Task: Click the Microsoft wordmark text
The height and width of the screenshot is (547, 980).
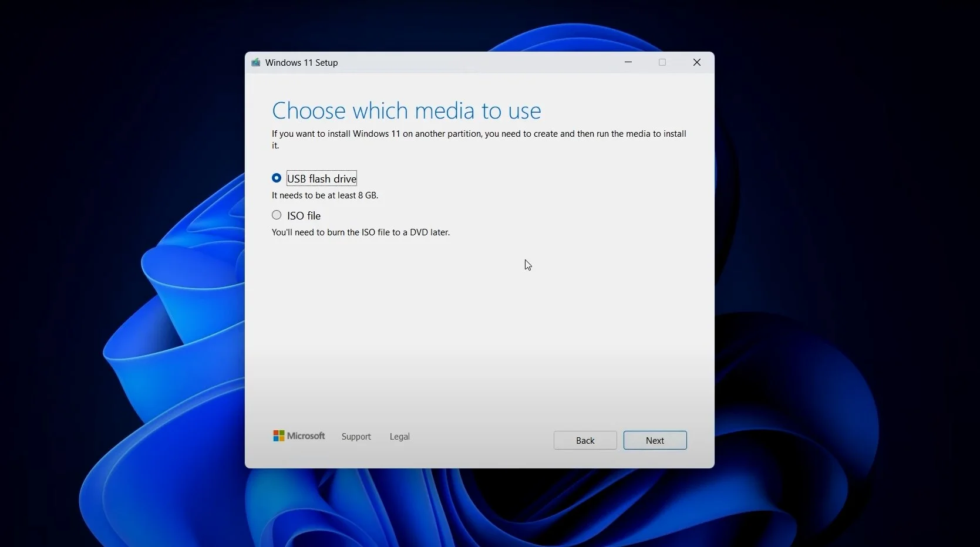Action: [306, 436]
